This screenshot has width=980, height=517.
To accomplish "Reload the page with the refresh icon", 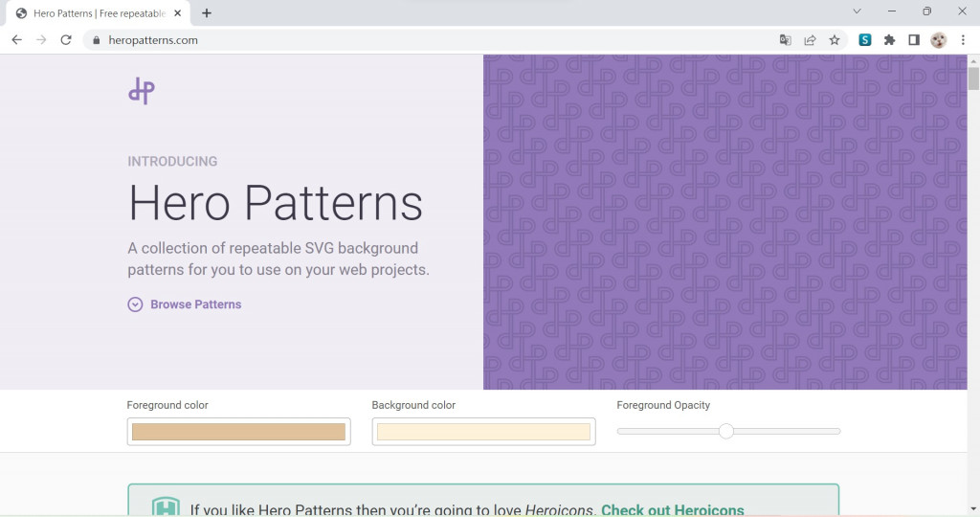I will coord(66,40).
